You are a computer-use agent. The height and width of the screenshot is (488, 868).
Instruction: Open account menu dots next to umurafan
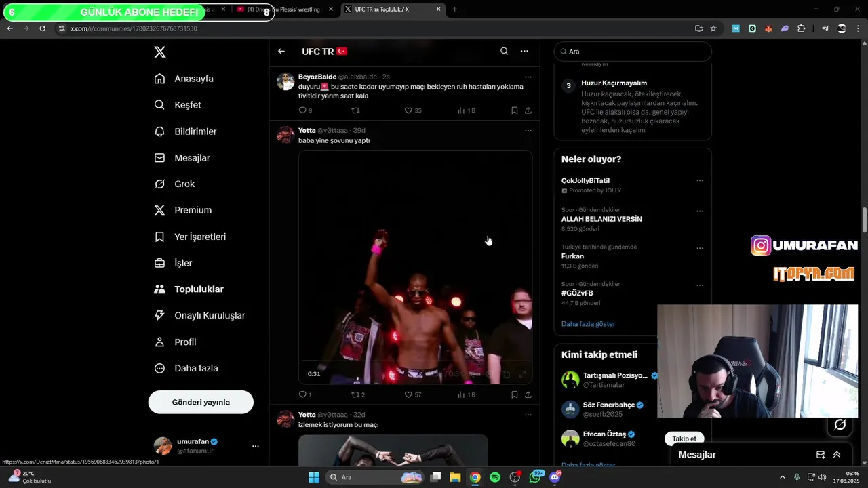pyautogui.click(x=256, y=446)
